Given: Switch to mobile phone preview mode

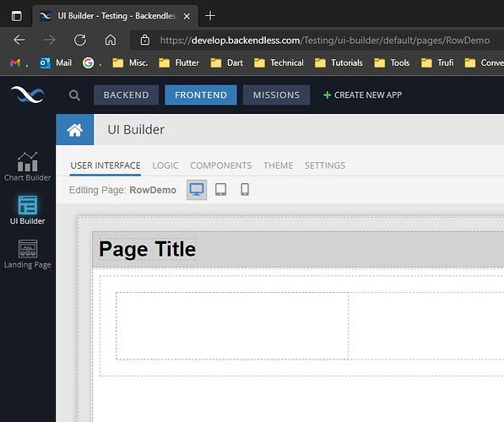Looking at the screenshot, I should (x=245, y=190).
